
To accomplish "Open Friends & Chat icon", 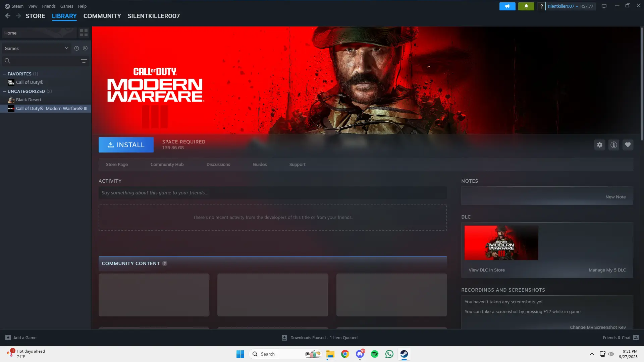I will pos(636,338).
